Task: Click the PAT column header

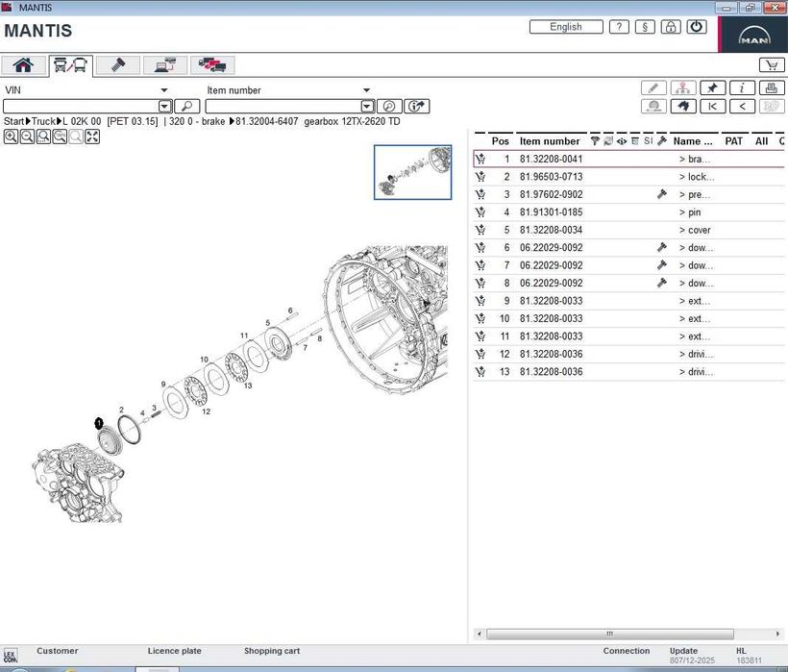Action: 734,141
